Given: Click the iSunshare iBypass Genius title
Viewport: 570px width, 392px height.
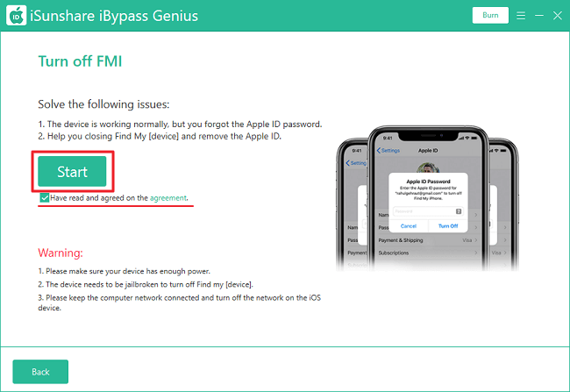Looking at the screenshot, I should [114, 16].
